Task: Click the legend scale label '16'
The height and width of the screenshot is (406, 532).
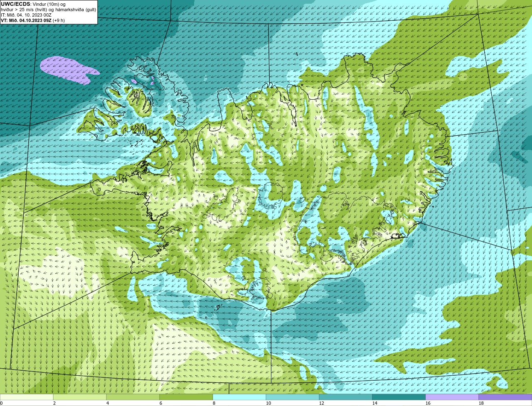Action: point(428,403)
